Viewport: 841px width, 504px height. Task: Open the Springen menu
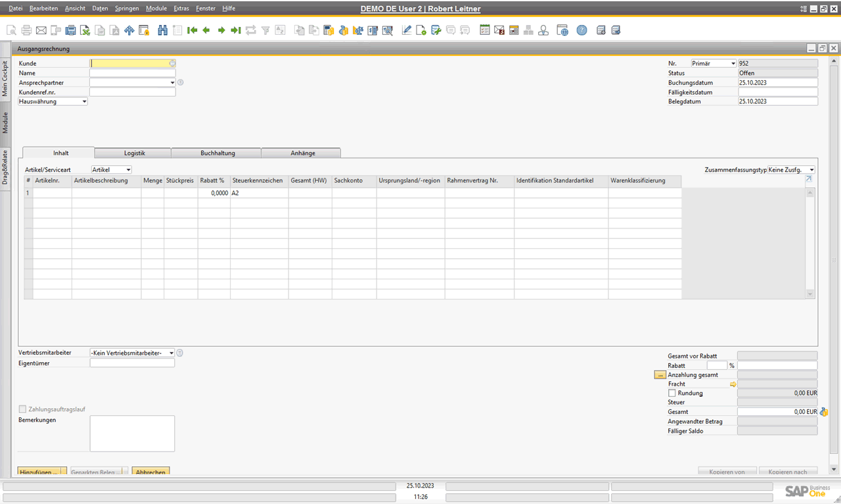click(127, 9)
